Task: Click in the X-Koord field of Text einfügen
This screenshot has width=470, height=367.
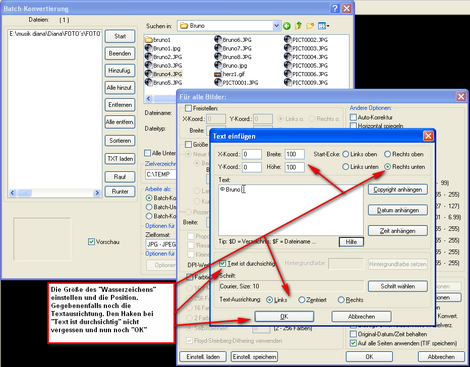Action: (x=251, y=154)
